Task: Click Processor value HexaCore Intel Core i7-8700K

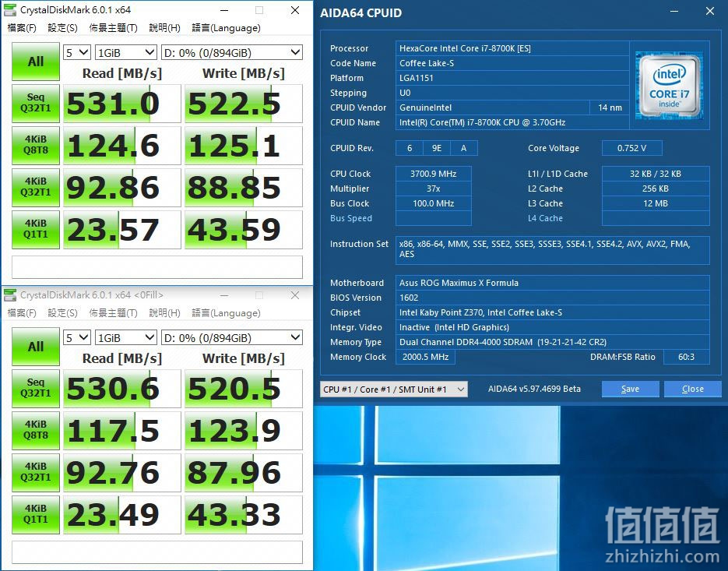Action: tap(512, 48)
